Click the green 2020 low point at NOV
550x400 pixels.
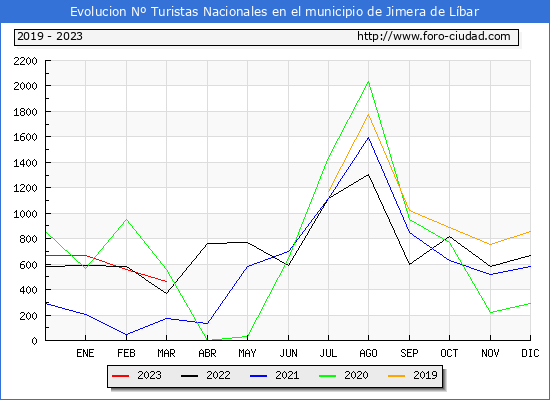point(490,312)
